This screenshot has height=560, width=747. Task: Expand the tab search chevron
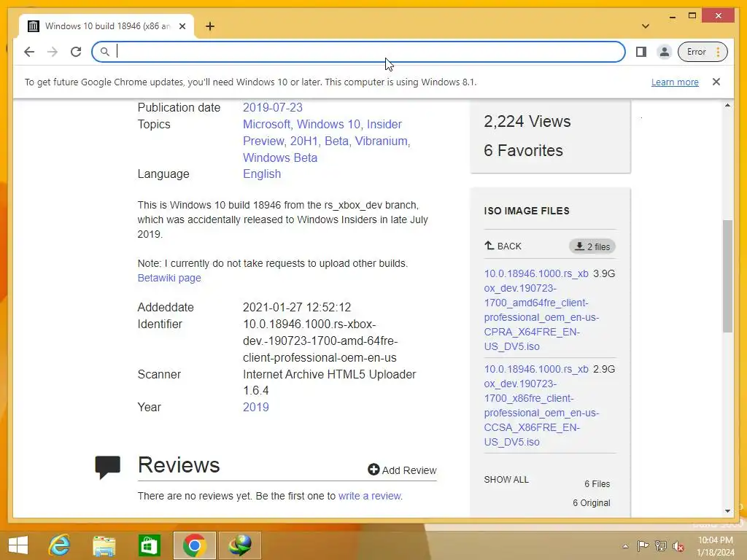coord(646,26)
